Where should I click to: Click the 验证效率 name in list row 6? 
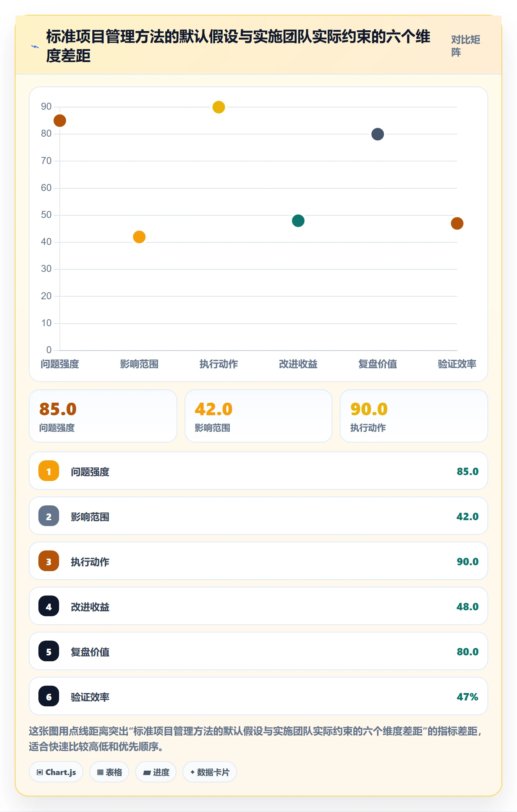point(90,697)
